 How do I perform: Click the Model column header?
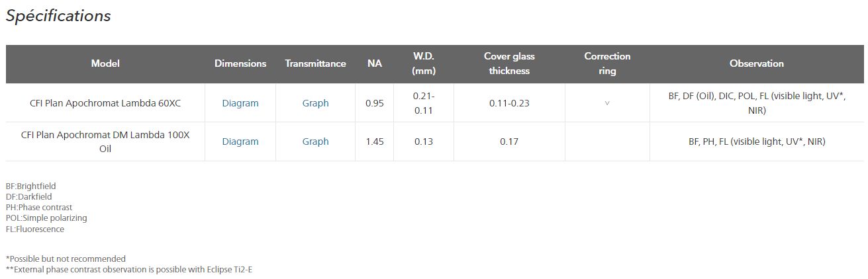tap(105, 63)
